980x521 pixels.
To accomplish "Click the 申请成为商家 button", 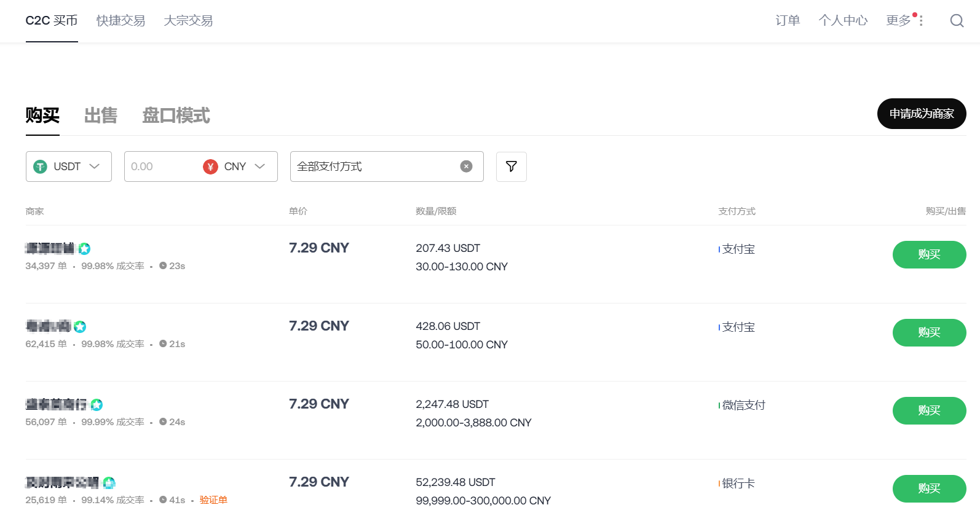I will tap(921, 114).
